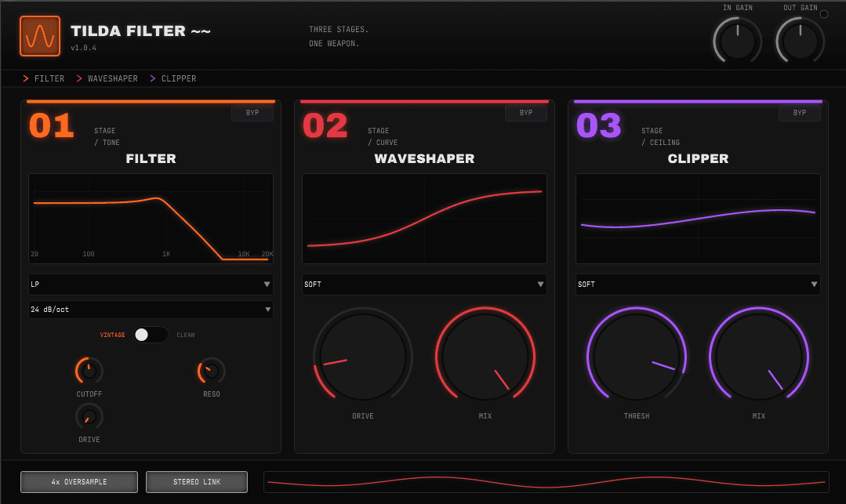The image size is (846, 504).
Task: Open the clipper SOFT mode dropdown
Action: 698,285
